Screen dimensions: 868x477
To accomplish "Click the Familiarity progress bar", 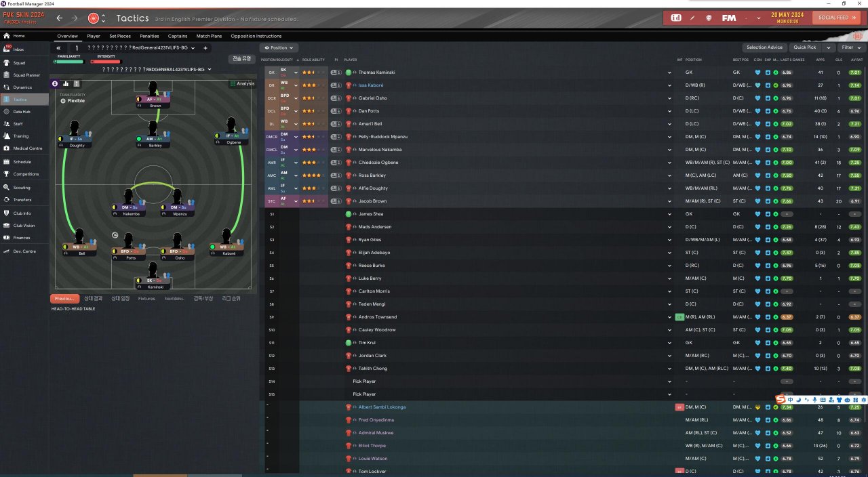I will pyautogui.click(x=68, y=62).
